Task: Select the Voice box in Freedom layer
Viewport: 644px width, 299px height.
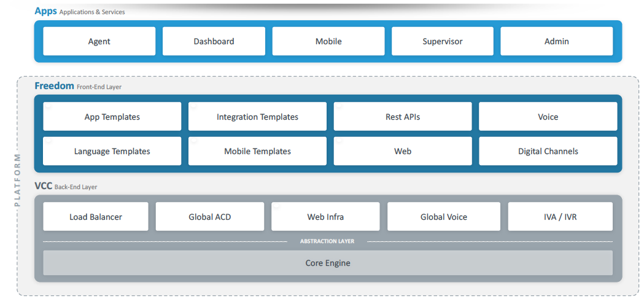Action: [x=548, y=117]
